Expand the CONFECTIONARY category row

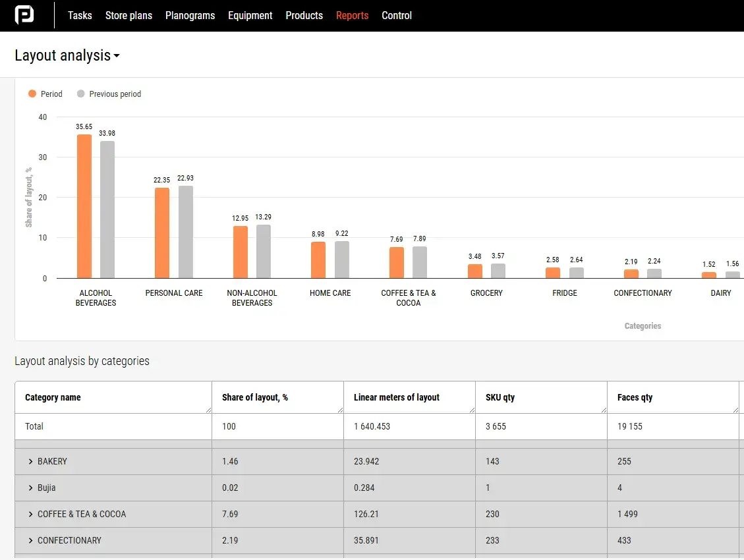tap(31, 541)
